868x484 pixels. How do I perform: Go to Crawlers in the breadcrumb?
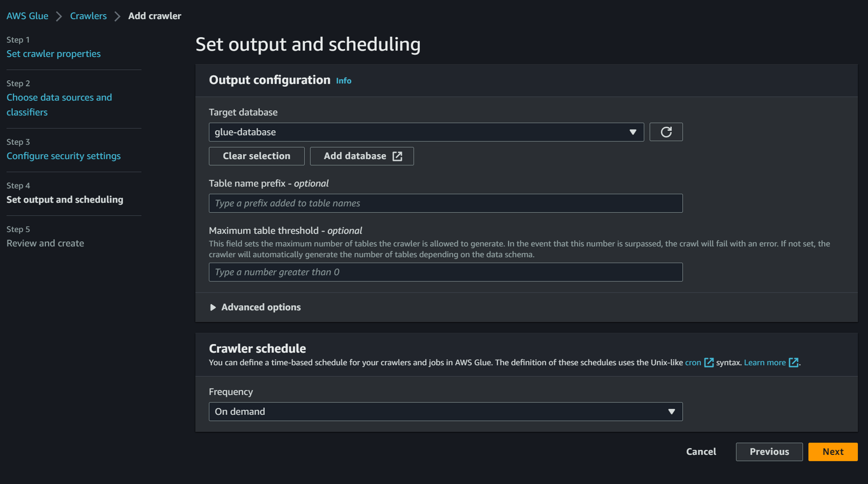pyautogui.click(x=88, y=16)
